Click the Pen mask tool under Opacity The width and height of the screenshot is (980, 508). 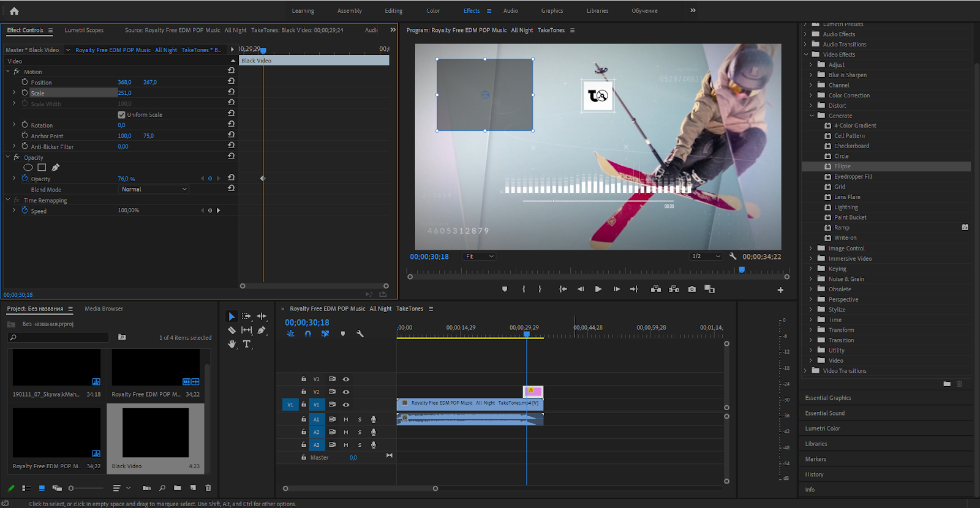click(56, 168)
